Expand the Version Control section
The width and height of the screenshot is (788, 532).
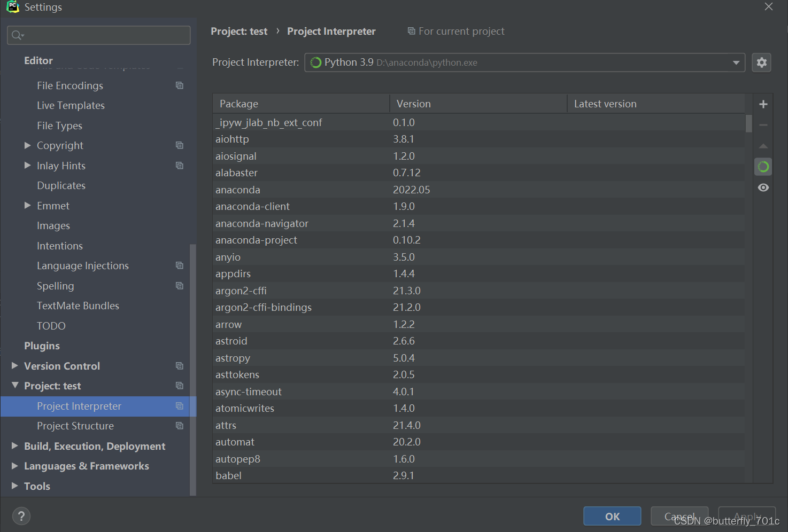[15, 366]
